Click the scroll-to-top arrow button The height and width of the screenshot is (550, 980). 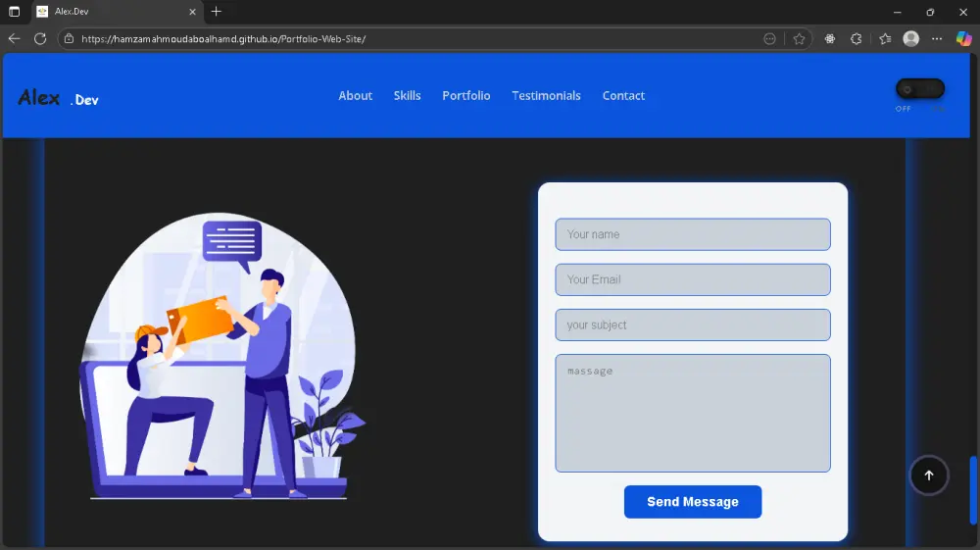point(929,475)
